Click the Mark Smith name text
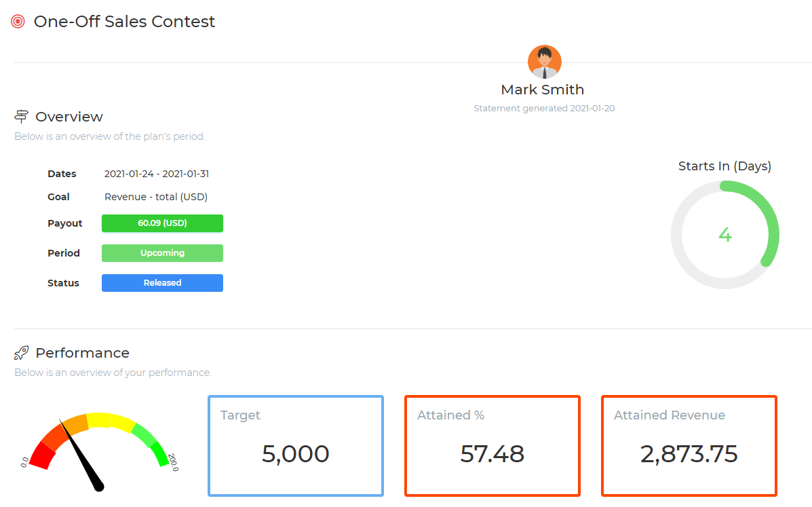The image size is (812, 507). tap(542, 90)
